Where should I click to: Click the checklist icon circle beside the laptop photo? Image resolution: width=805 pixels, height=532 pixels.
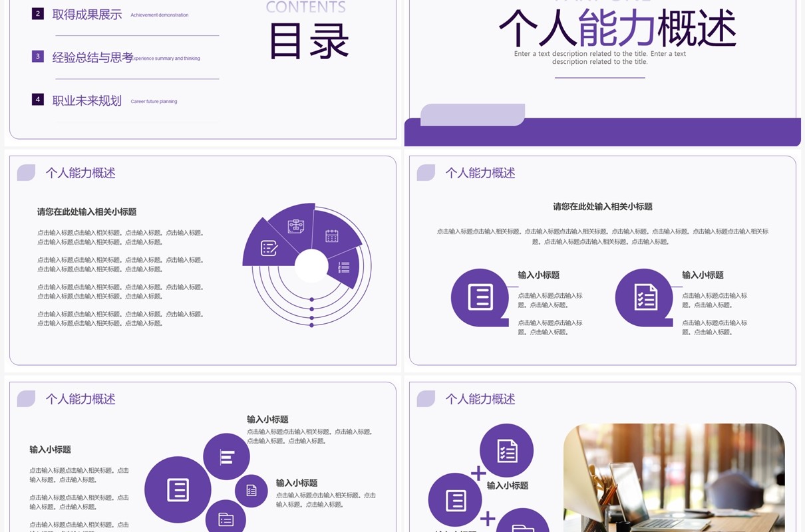click(x=506, y=451)
